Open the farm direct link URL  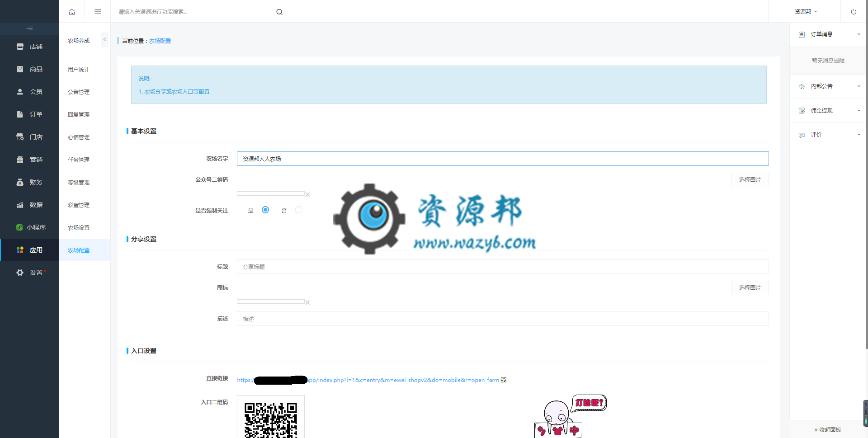pyautogui.click(x=368, y=380)
